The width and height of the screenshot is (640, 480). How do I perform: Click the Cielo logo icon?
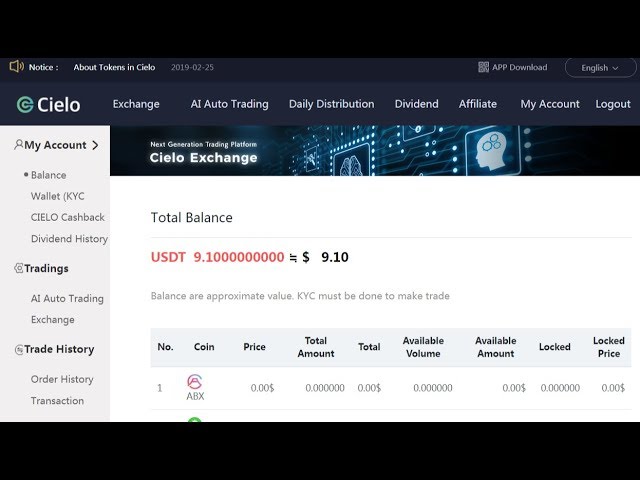pyautogui.click(x=25, y=104)
